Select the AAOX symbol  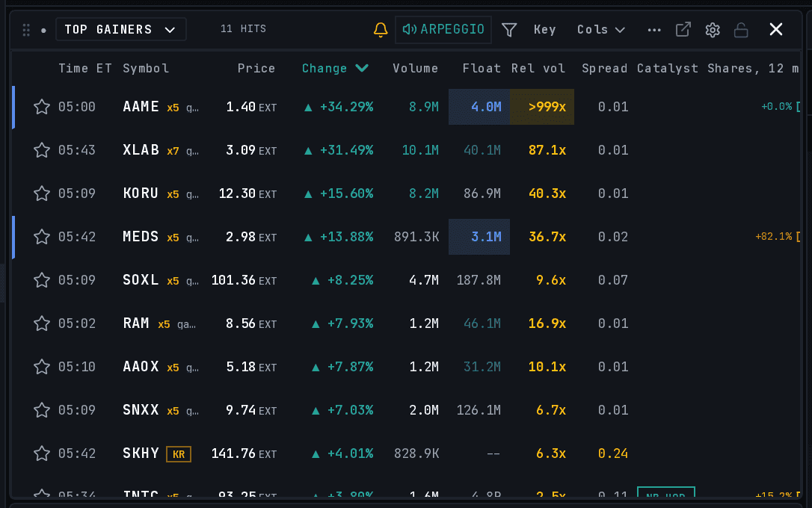(x=141, y=366)
